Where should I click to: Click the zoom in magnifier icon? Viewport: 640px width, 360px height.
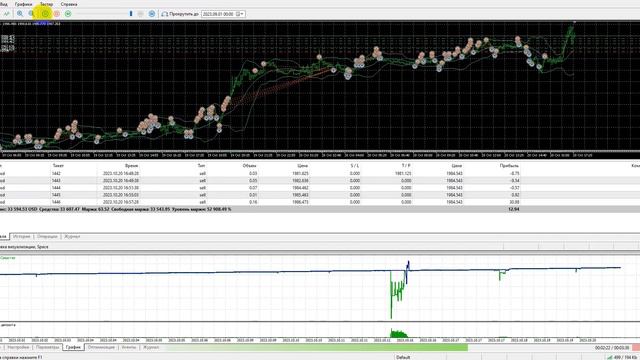pyautogui.click(x=20, y=14)
